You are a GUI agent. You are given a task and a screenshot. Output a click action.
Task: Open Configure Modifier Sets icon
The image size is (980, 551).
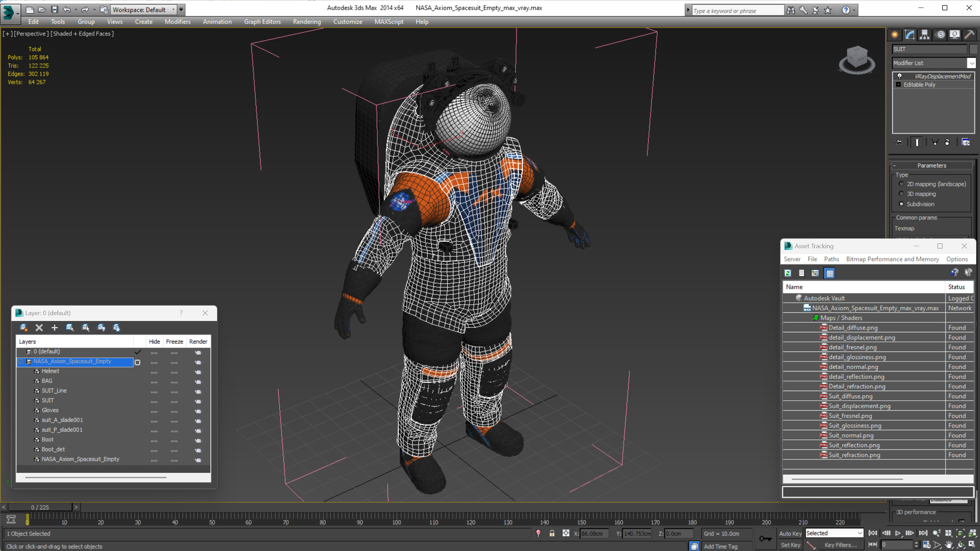[x=966, y=142]
